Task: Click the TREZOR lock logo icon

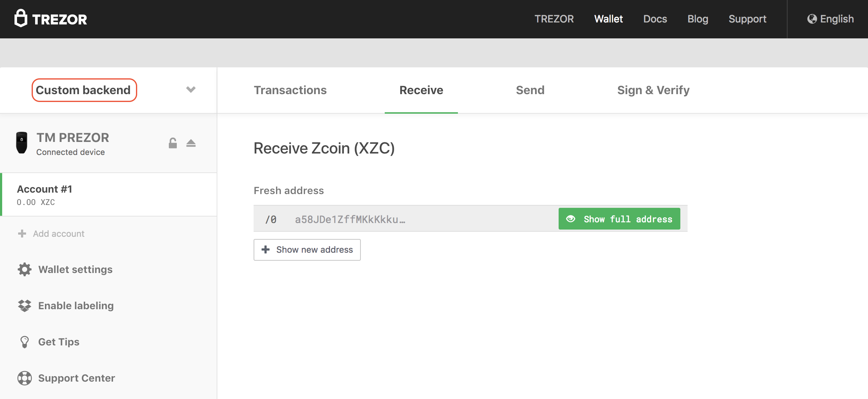Action: point(21,18)
